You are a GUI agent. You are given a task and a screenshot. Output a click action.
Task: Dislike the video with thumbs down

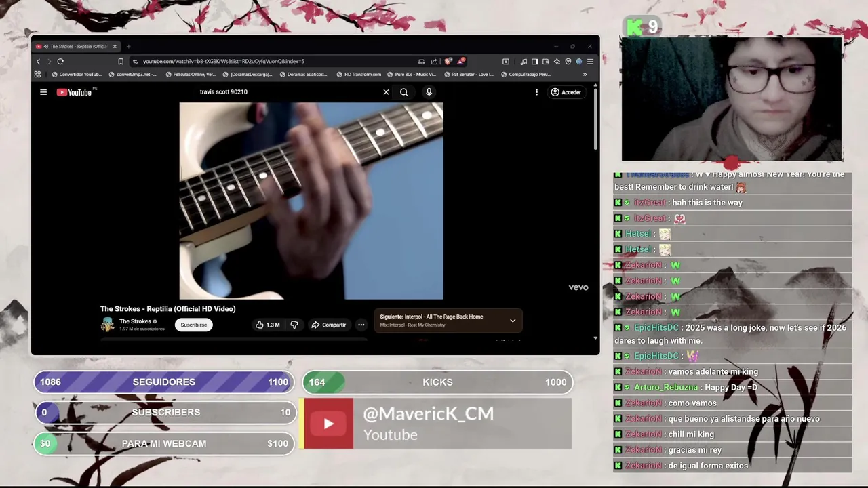click(x=294, y=325)
